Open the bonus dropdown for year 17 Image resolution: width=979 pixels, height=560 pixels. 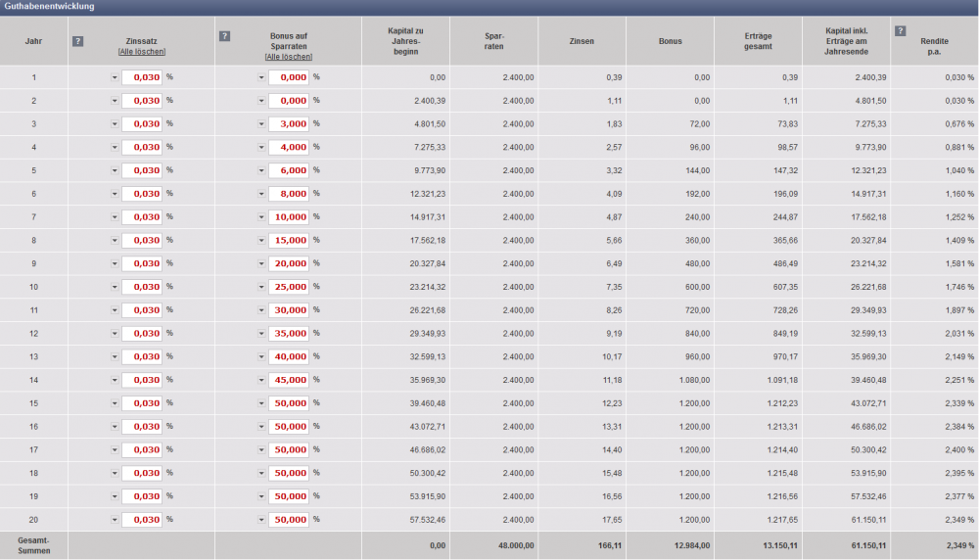coord(261,450)
